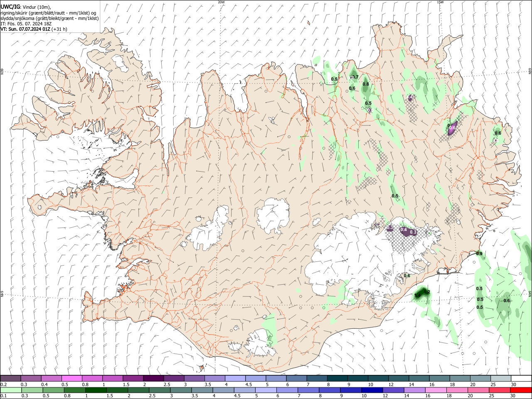Select the pale green 0.1–0.3 rain legend swatch
Image resolution: width=532 pixels, height=399 pixels.
tap(11, 390)
